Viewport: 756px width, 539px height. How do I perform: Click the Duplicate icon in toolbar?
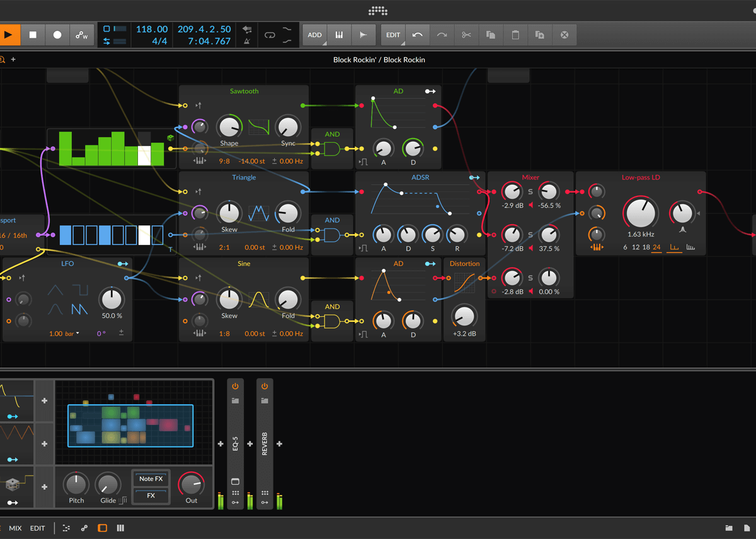click(540, 35)
